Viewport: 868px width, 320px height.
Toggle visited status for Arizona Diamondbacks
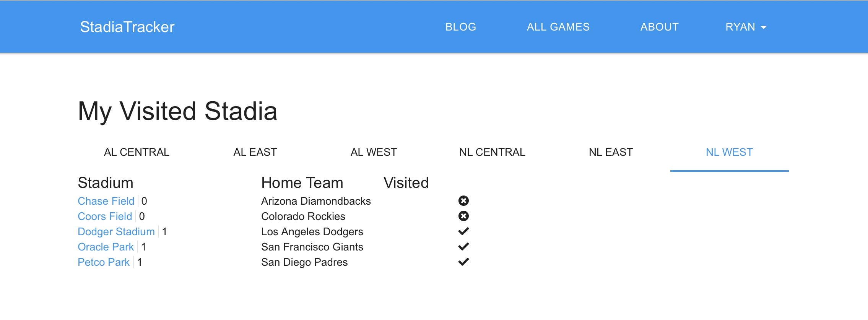tap(463, 201)
